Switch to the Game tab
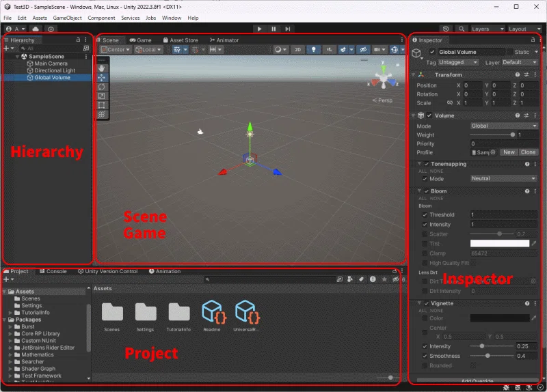The height and width of the screenshot is (392, 547). coord(141,40)
